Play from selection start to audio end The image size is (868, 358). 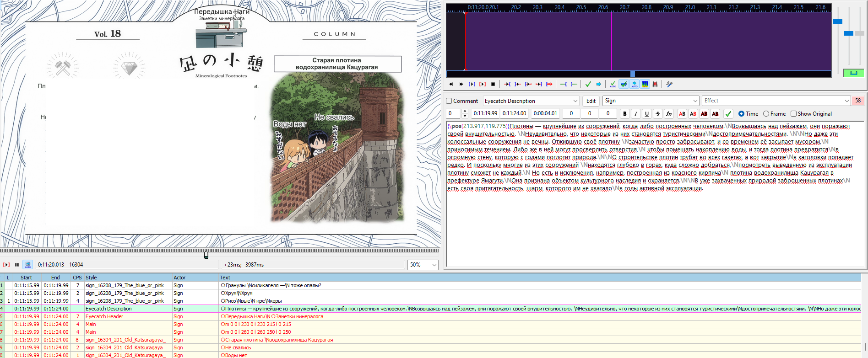tap(549, 84)
